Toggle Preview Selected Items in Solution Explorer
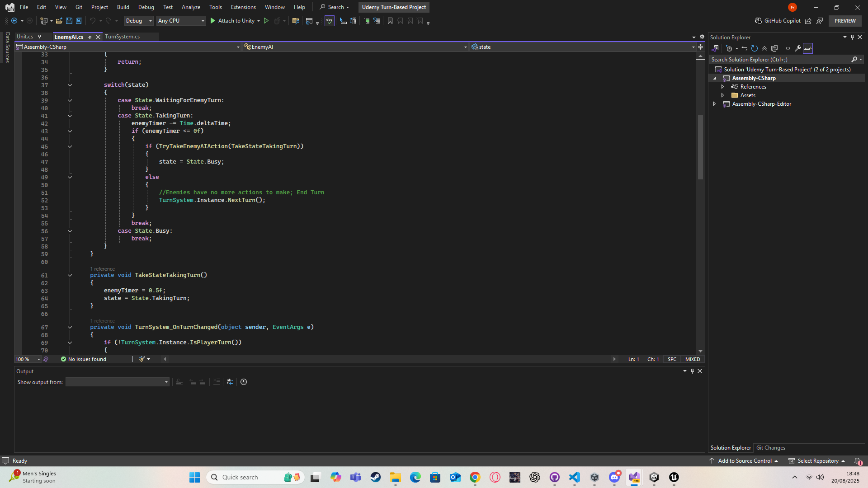Viewport: 868px width, 488px height. point(808,48)
